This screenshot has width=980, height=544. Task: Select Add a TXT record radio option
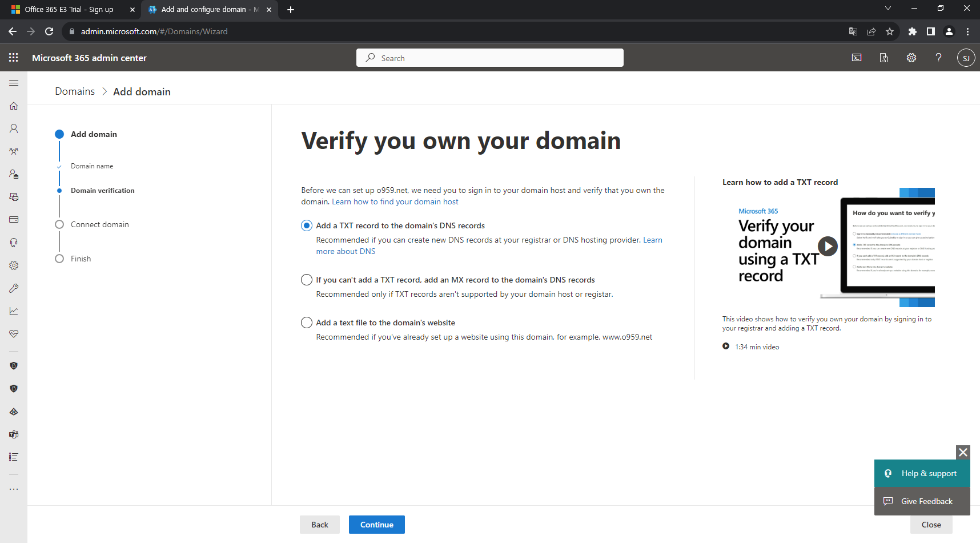(x=307, y=225)
